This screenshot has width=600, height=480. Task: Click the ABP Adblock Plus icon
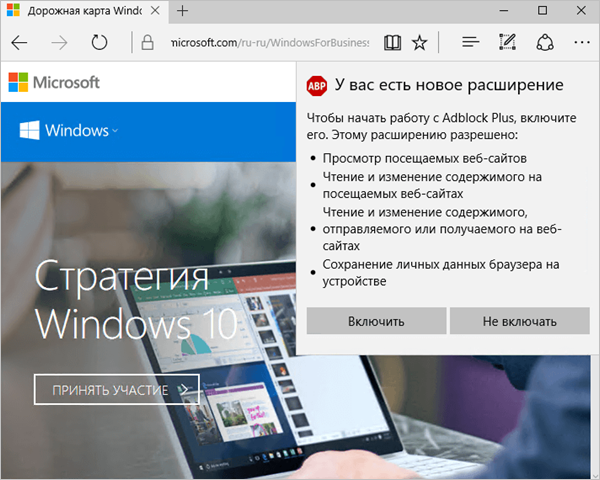tap(317, 86)
